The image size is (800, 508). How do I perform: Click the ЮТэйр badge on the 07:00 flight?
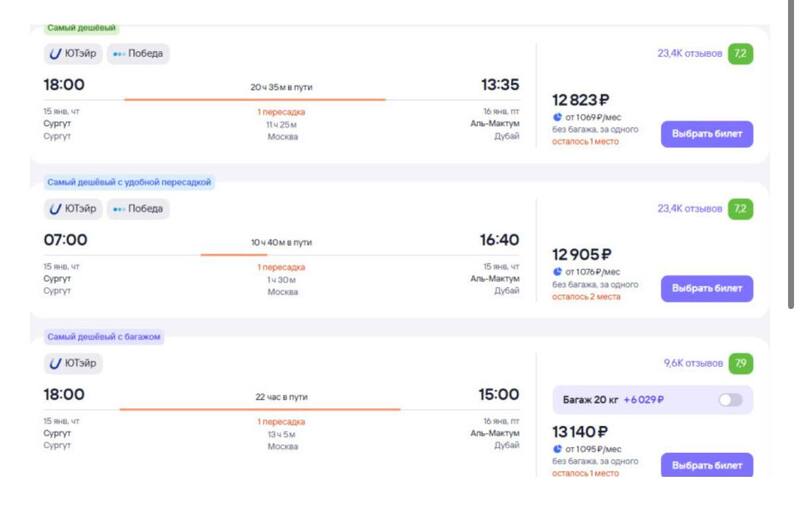73,209
